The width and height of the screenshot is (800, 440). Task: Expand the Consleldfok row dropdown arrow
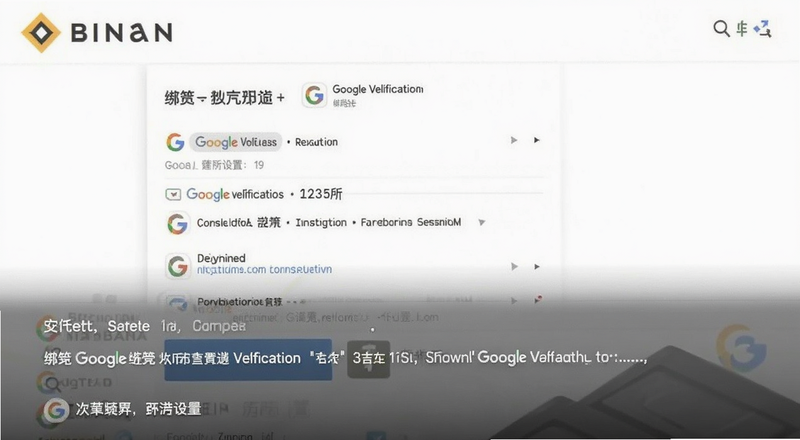(x=481, y=223)
